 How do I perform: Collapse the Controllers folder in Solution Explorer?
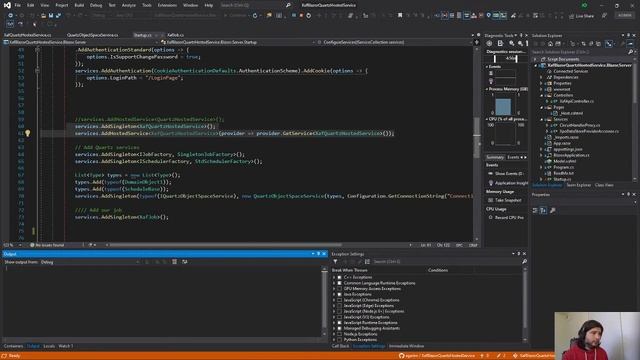pos(542,95)
